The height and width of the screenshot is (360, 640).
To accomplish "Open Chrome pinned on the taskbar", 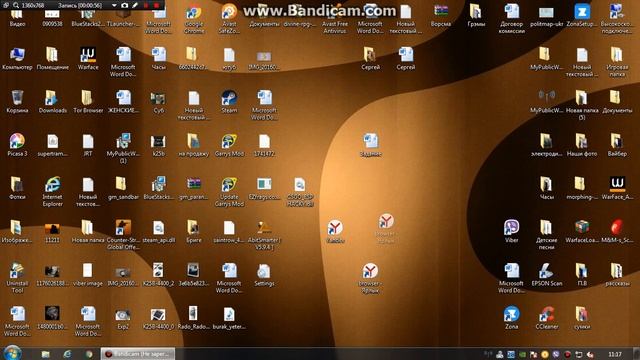I will click(x=89, y=354).
